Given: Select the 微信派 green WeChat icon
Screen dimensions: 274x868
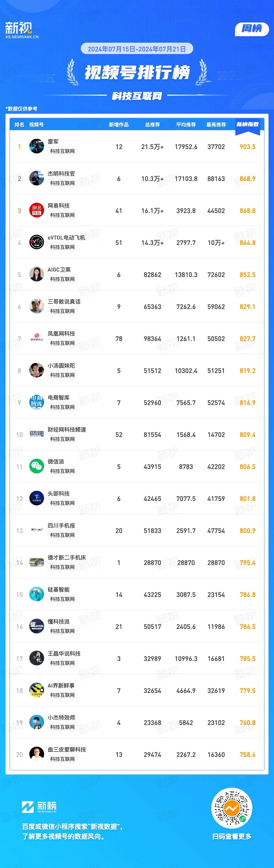Looking at the screenshot, I should [x=36, y=466].
